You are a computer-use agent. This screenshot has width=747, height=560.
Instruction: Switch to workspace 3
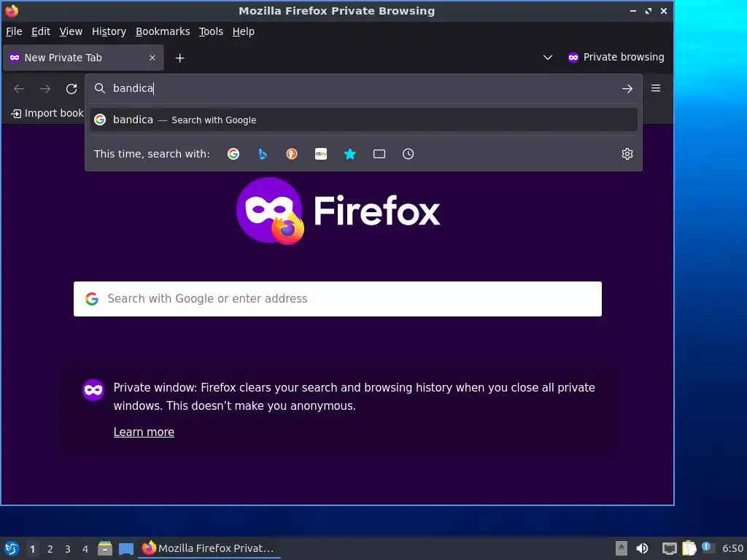pyautogui.click(x=68, y=549)
